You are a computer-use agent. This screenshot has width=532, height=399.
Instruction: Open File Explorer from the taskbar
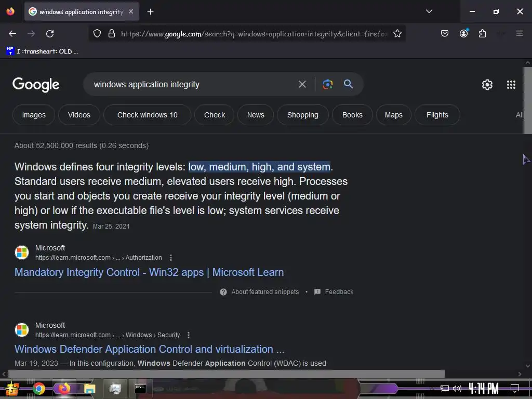tap(89, 389)
